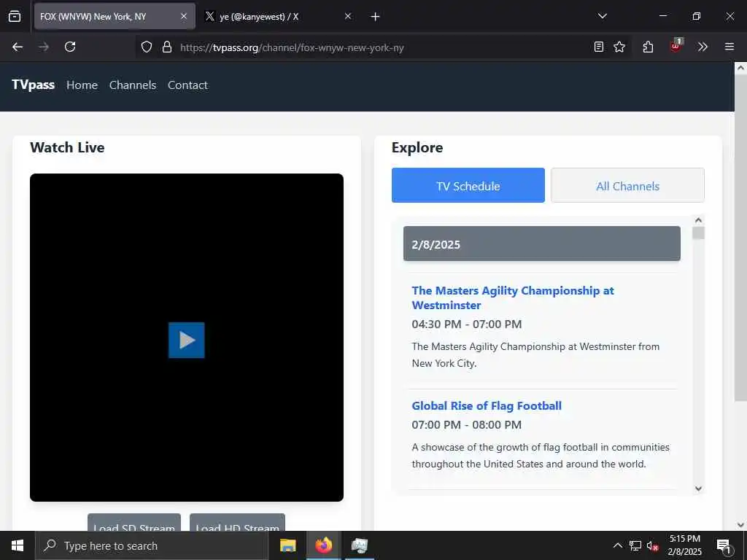
Task: Toggle reader view icon
Action: pos(599,47)
